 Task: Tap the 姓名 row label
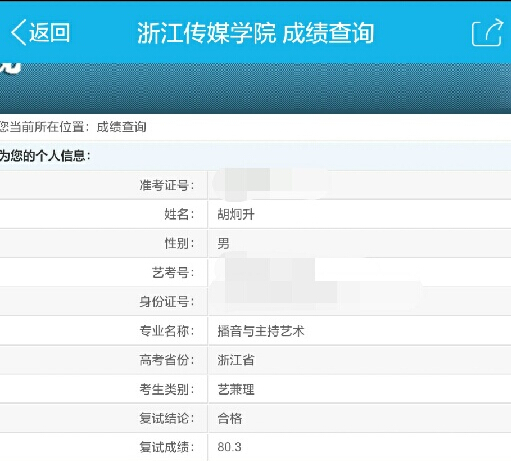(x=179, y=214)
